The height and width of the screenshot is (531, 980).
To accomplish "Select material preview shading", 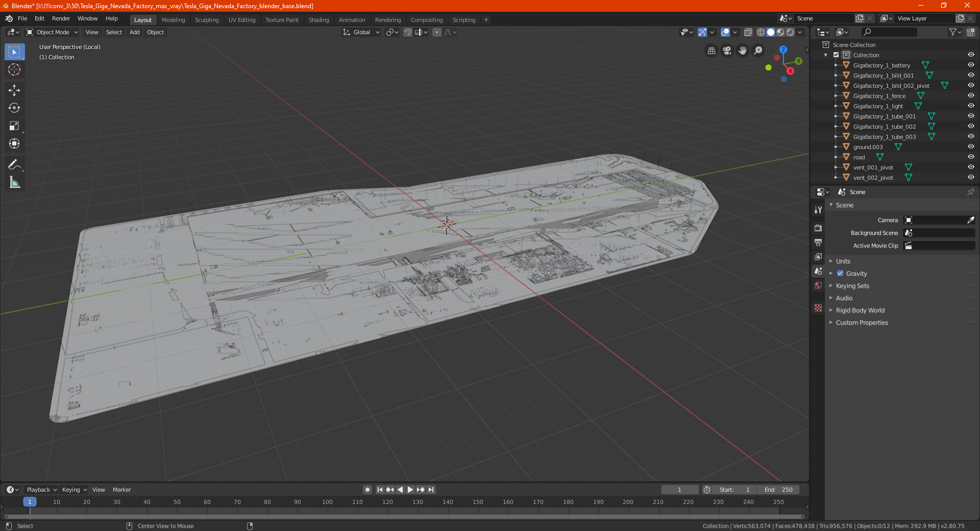I will pos(780,32).
